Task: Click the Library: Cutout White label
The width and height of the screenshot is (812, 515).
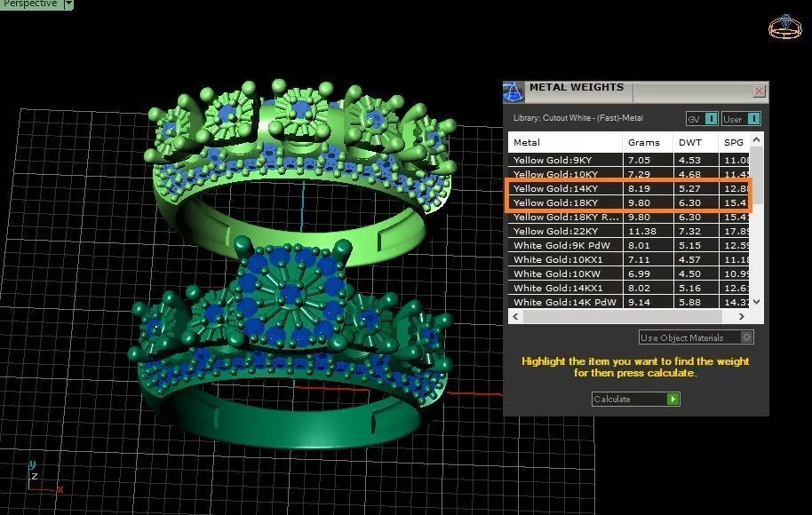Action: pyautogui.click(x=578, y=118)
